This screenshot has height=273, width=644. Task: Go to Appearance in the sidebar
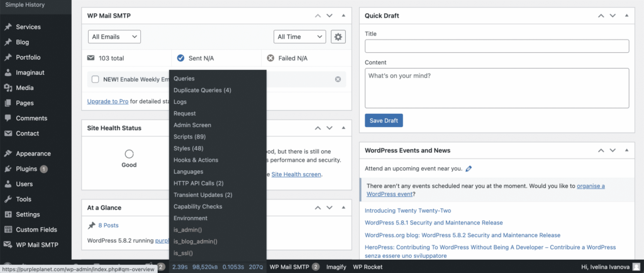[x=33, y=153]
